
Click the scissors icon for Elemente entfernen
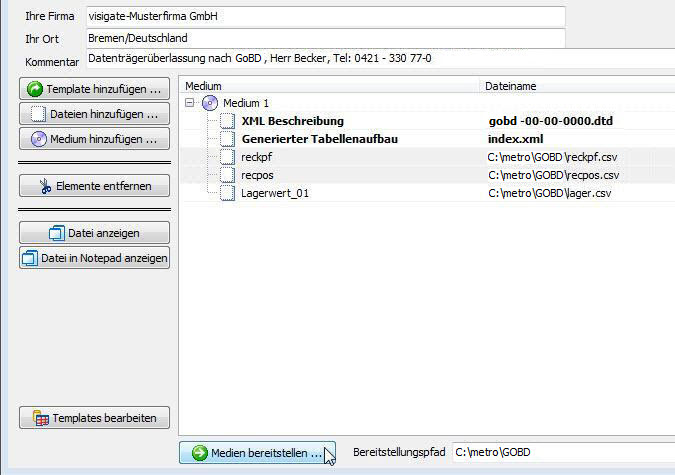(45, 186)
